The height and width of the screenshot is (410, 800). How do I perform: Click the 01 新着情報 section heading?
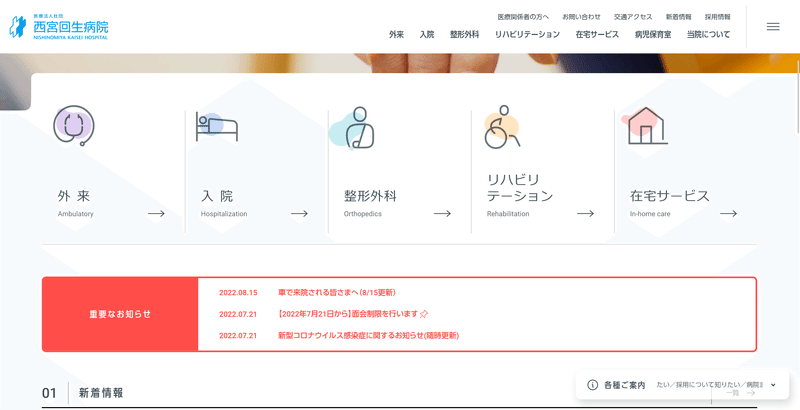point(83,393)
